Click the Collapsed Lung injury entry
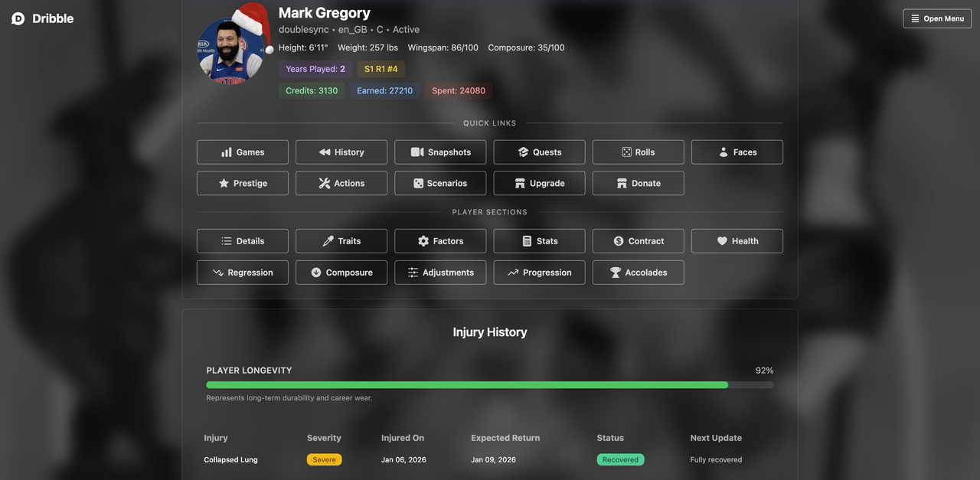 [230, 460]
